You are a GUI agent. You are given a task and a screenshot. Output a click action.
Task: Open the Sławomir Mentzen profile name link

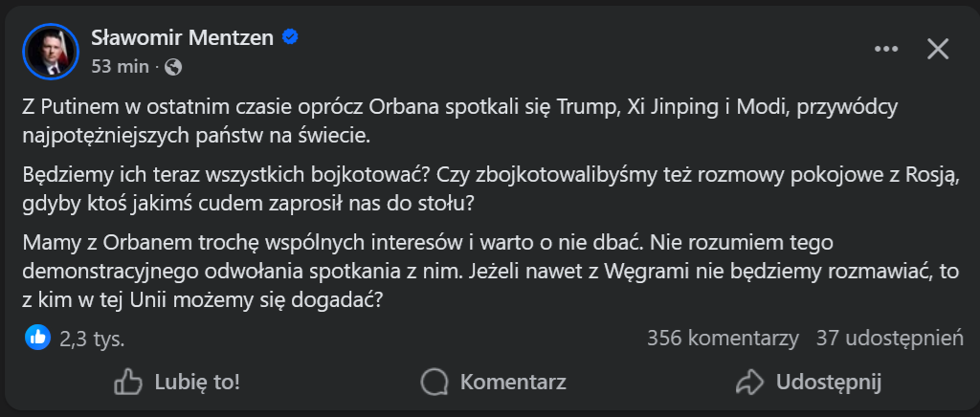(182, 37)
